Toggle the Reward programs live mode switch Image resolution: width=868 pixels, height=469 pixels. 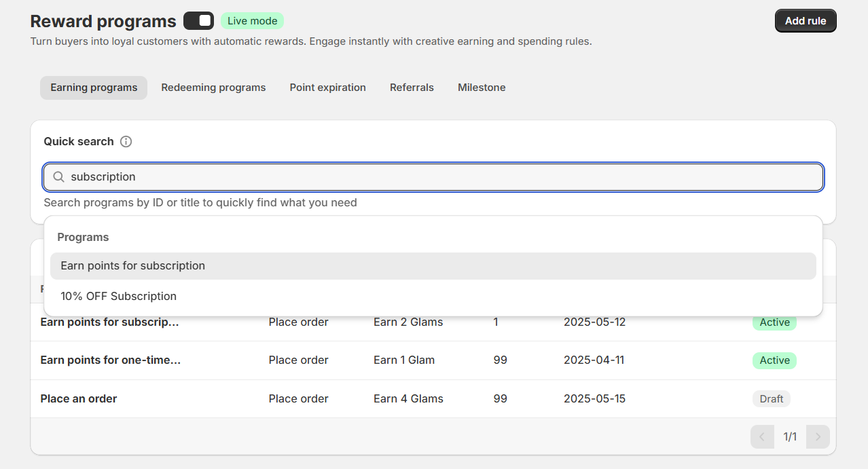click(x=198, y=21)
